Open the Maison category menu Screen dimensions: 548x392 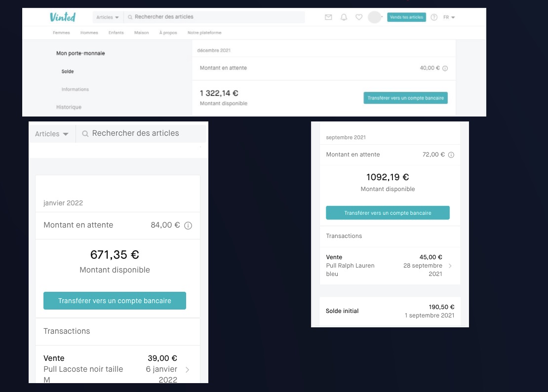click(142, 33)
